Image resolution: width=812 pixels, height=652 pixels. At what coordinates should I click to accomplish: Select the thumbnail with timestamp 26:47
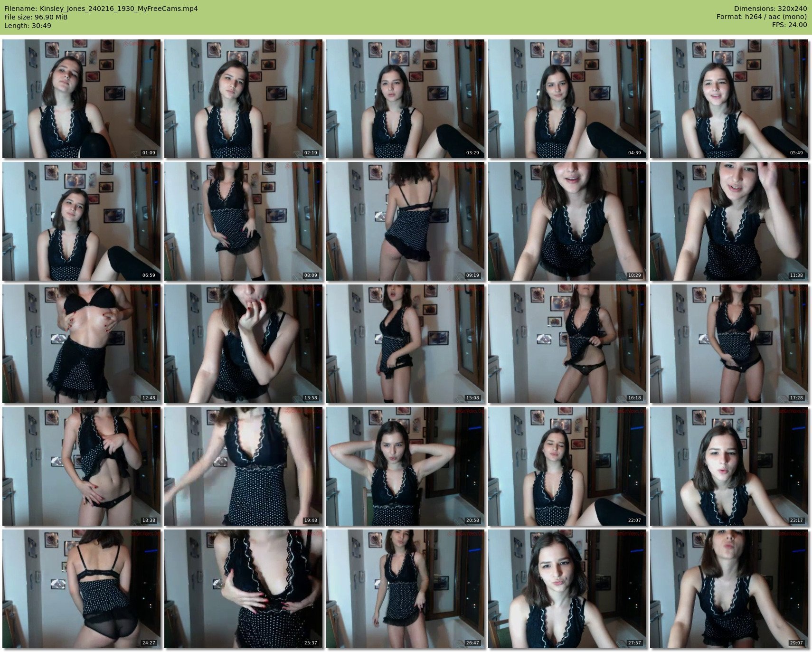406,589
